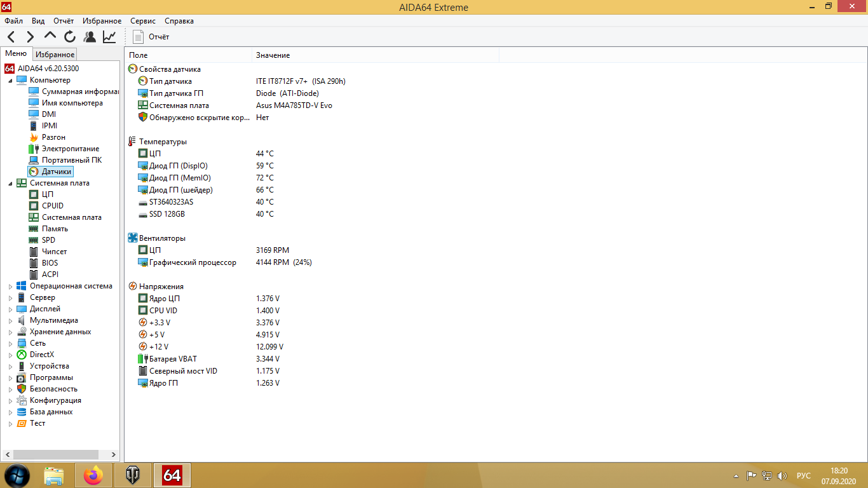868x488 pixels.
Task: Select the IPMI icon in the tree
Action: point(34,126)
